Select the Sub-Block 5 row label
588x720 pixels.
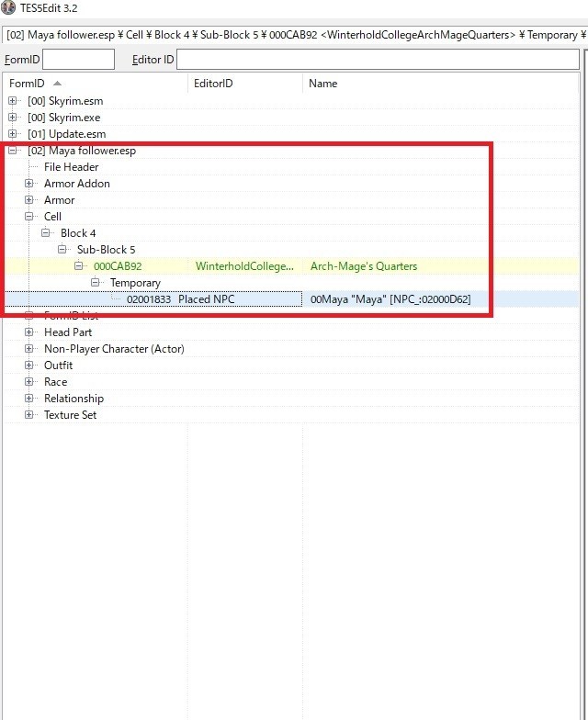[107, 250]
